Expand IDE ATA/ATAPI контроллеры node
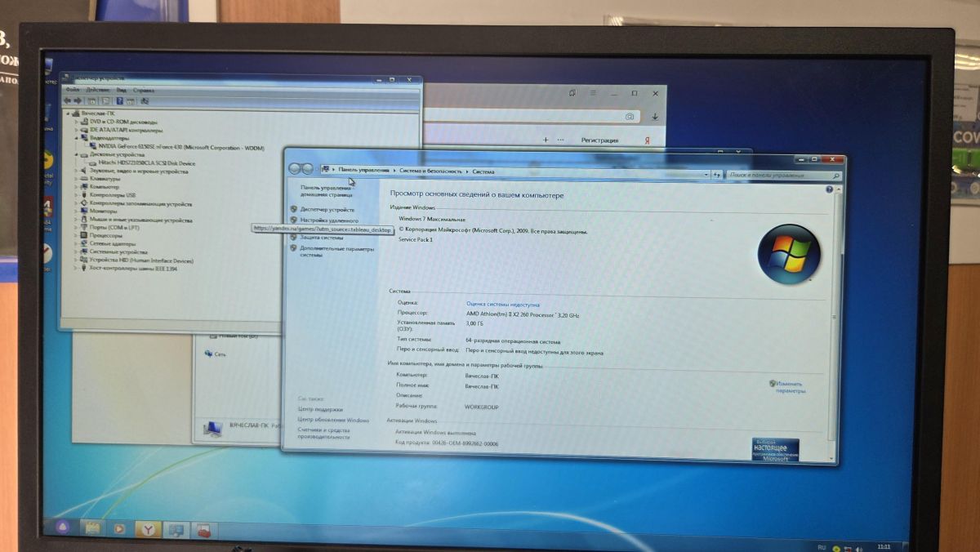 78,129
